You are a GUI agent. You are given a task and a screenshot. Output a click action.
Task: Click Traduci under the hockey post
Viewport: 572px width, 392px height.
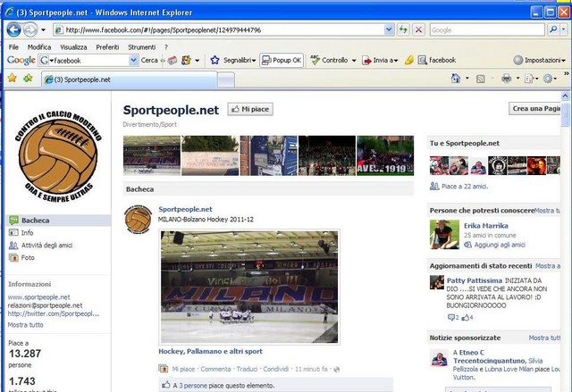[x=247, y=369]
